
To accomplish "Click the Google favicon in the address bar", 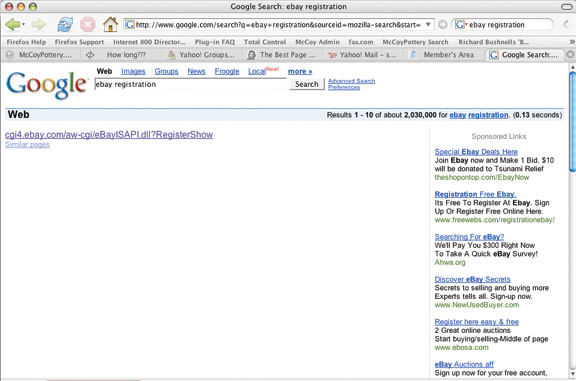I will [130, 25].
